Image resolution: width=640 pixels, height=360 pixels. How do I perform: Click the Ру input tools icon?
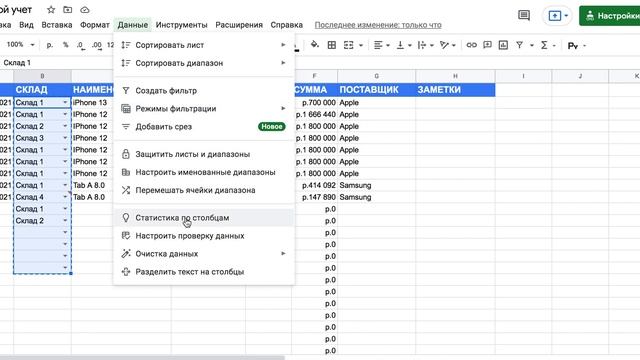pos(573,46)
